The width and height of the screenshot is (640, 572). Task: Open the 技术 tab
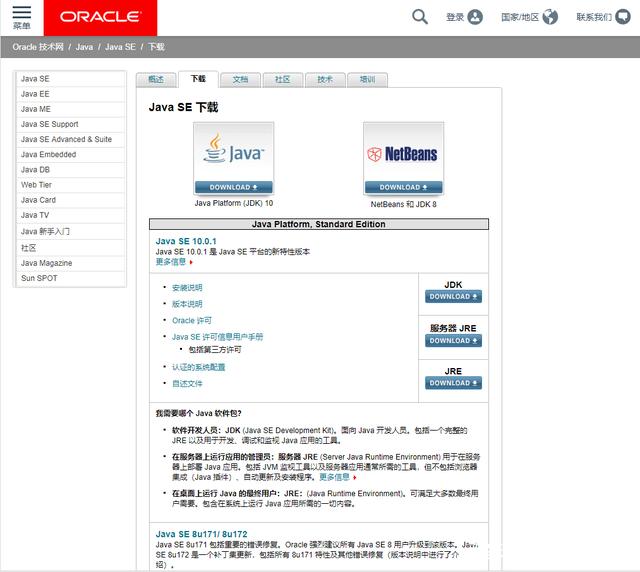(325, 80)
